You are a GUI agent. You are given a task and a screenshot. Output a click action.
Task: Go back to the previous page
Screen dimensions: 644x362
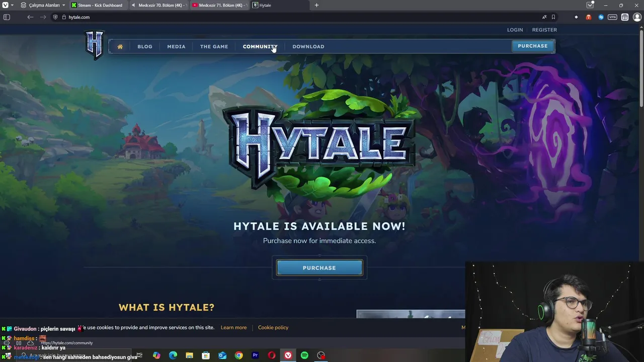pyautogui.click(x=30, y=17)
